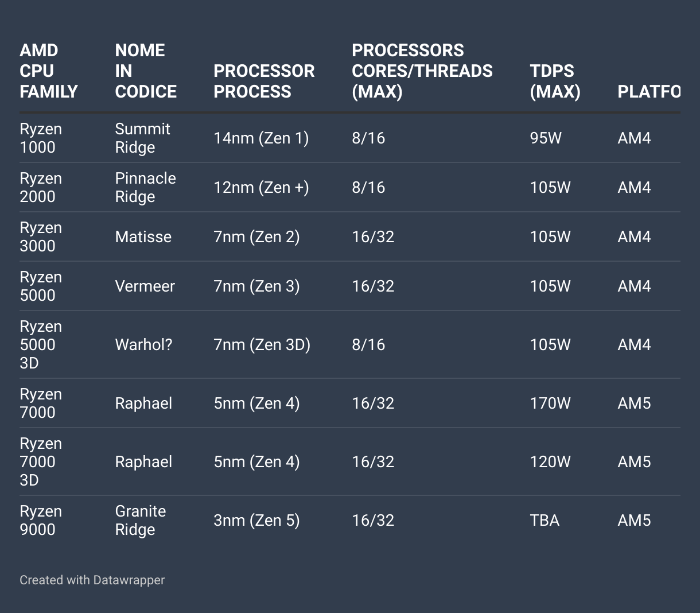This screenshot has height=613, width=700.
Task: Click the Warhol? code name cell
Action: point(143,344)
